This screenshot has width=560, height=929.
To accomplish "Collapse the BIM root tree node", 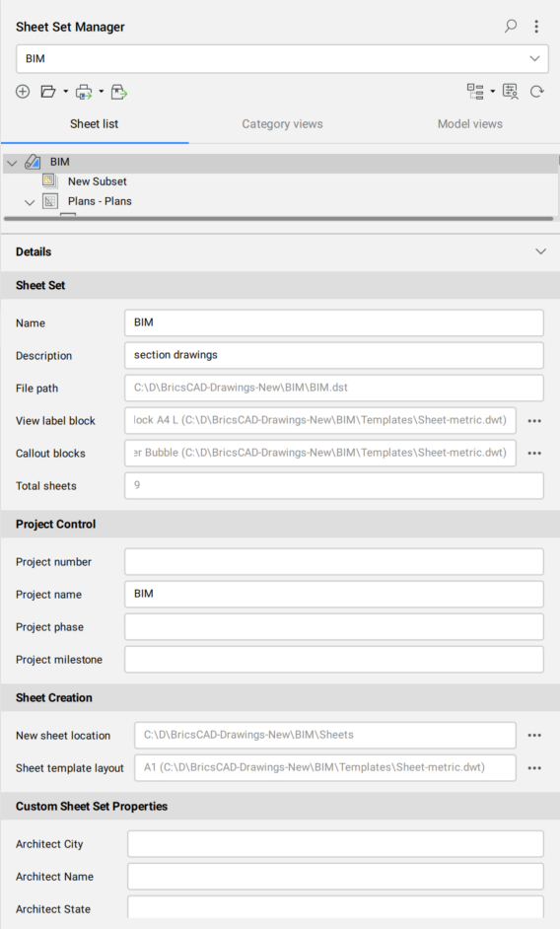I will [x=12, y=163].
